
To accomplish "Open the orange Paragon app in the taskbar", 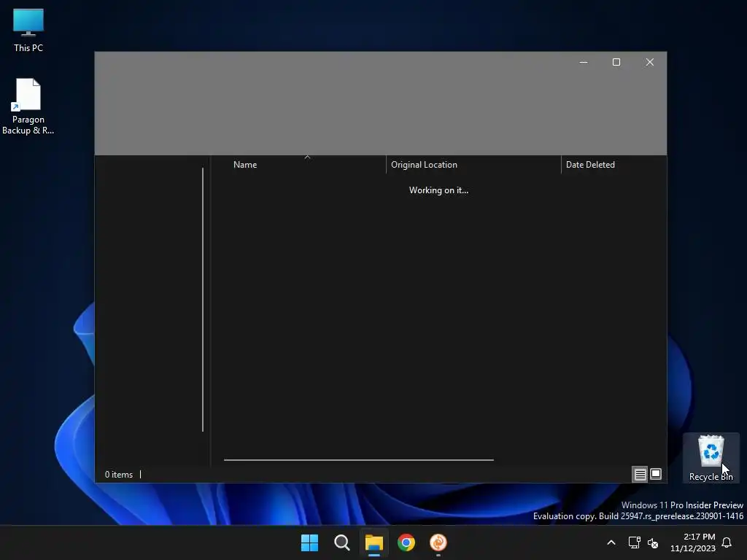I will [438, 542].
